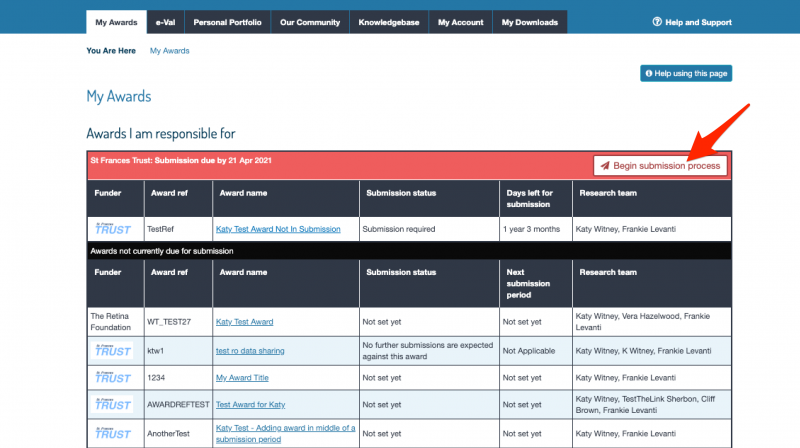Open the Katy Test Award Not In Submission link

[278, 229]
